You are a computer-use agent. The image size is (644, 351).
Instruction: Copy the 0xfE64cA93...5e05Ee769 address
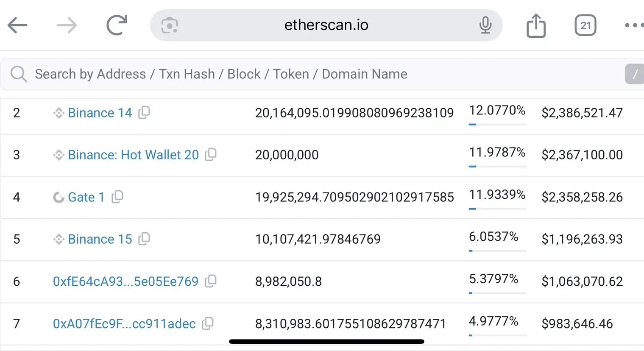coord(211,281)
